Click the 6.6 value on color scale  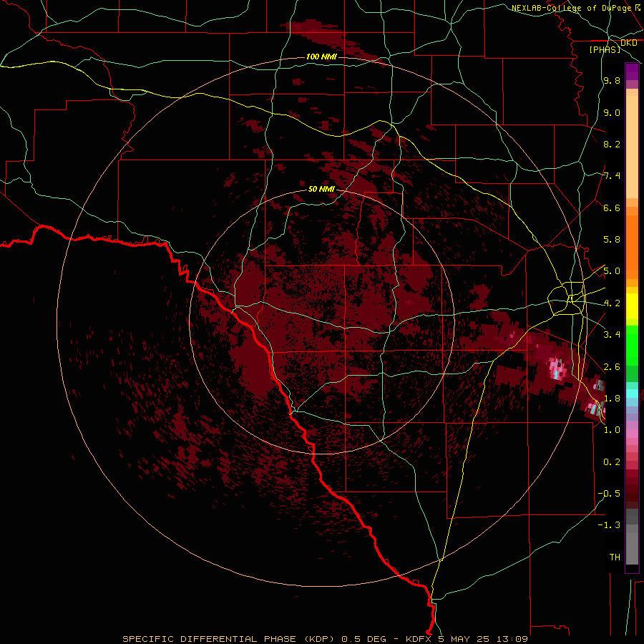[612, 208]
